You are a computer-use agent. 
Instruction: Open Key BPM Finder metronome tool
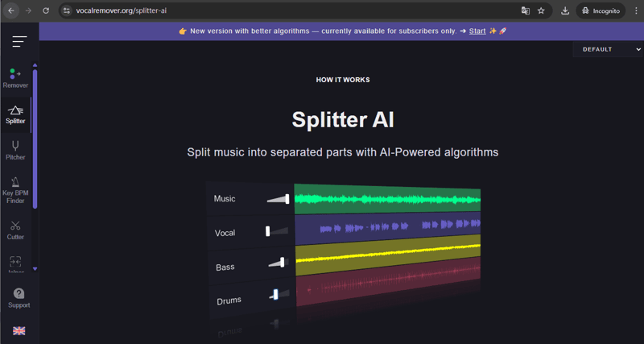point(15,190)
